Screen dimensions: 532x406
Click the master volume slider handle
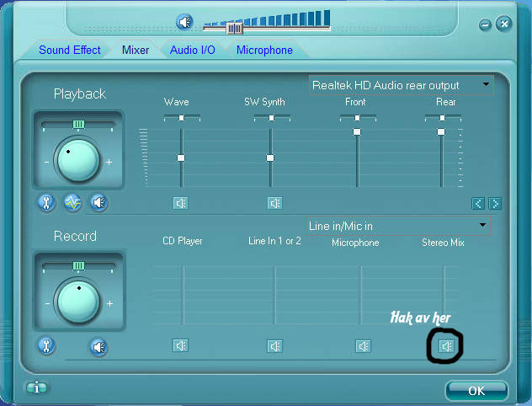pyautogui.click(x=235, y=28)
